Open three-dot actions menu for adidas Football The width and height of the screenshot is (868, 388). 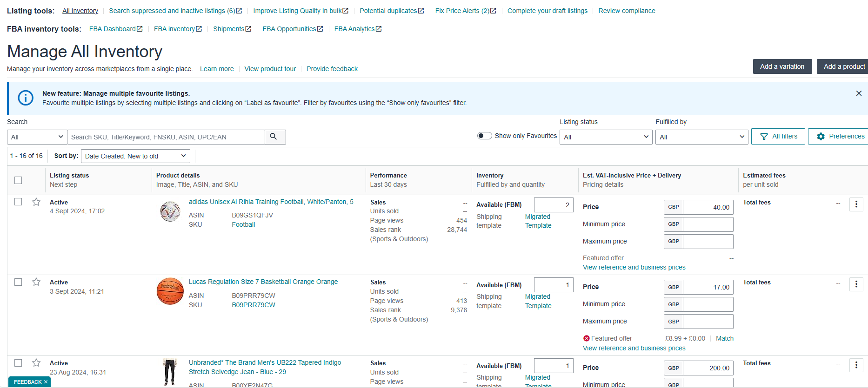[856, 204]
